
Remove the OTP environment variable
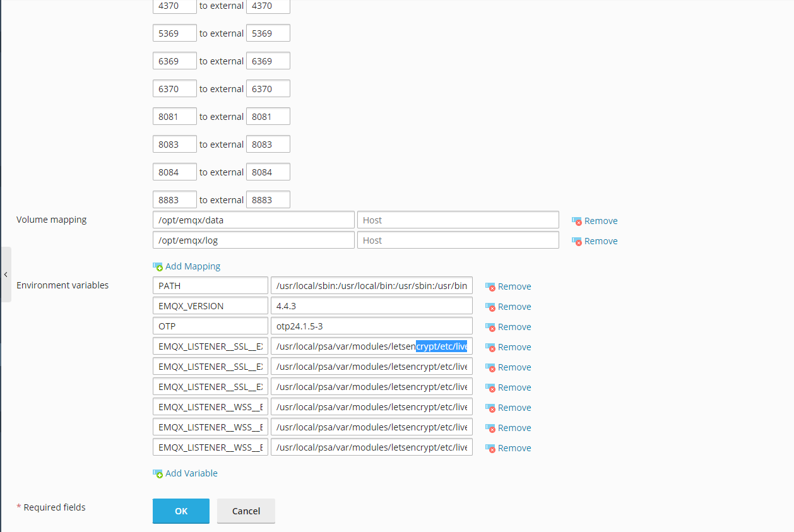pos(508,327)
